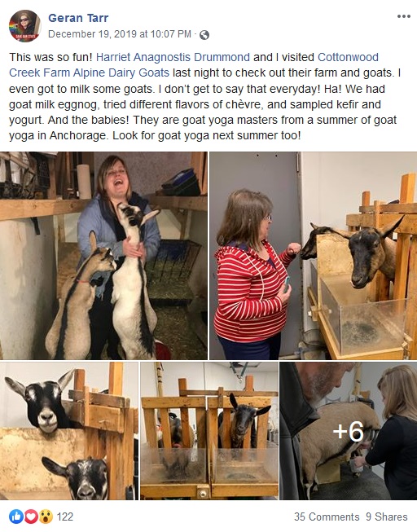The width and height of the screenshot is (417, 532).
Task: Click the brown goat's face in the feeder photo
Action: click(367, 258)
